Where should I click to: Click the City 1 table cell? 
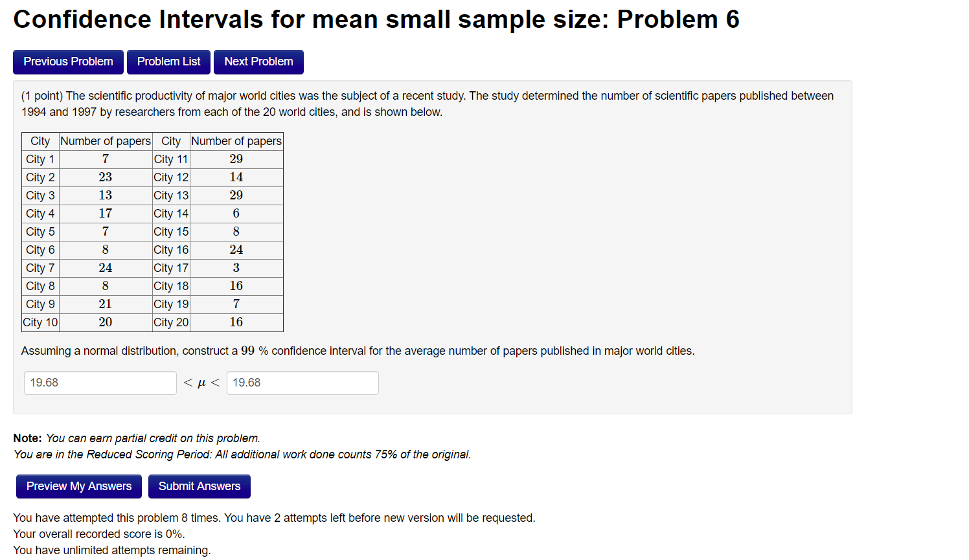(40, 159)
